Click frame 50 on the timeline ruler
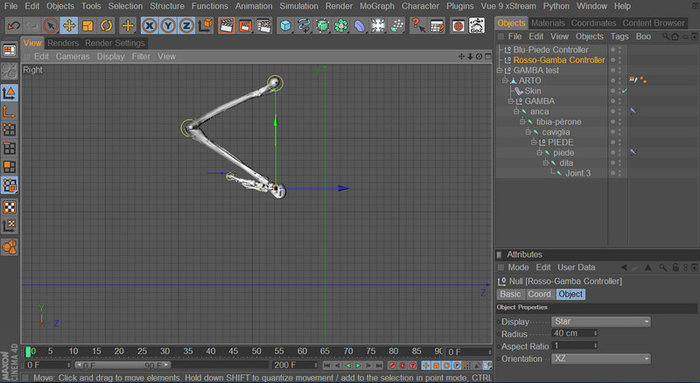Image resolution: width=700 pixels, height=383 pixels. [256, 351]
